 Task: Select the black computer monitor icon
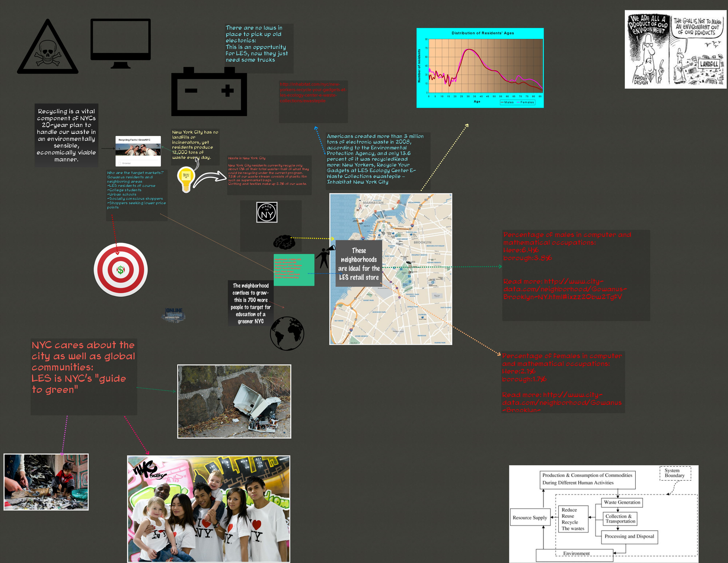coord(120,41)
